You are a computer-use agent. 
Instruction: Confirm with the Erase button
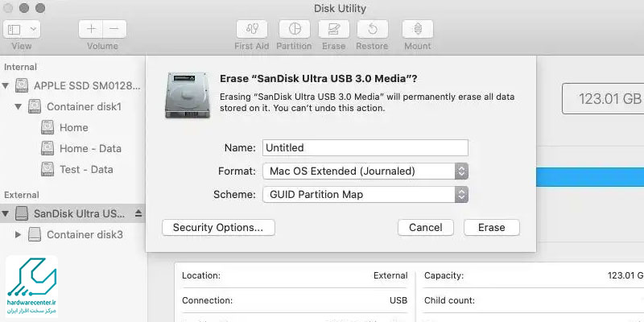(492, 228)
